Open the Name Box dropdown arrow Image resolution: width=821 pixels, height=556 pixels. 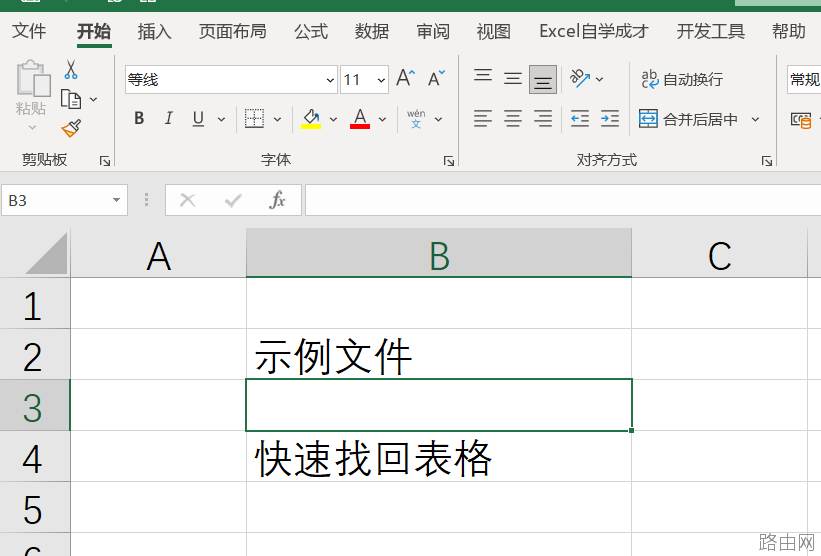pos(116,200)
